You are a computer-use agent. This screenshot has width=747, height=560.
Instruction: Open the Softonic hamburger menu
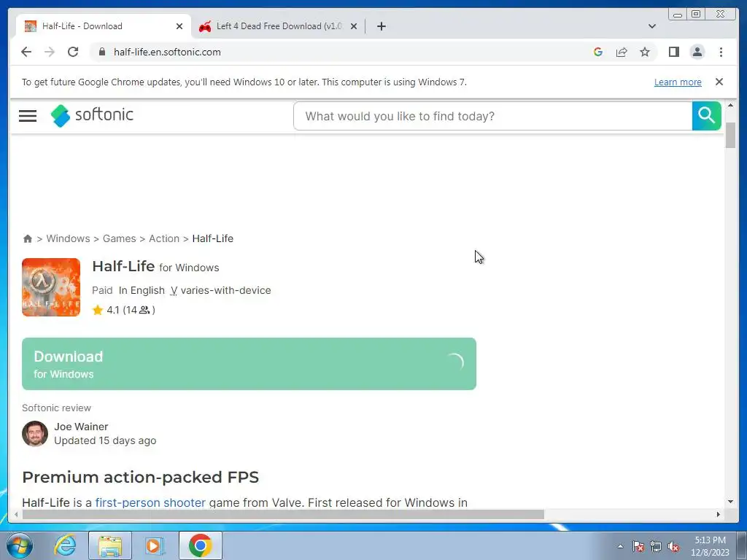[28, 116]
